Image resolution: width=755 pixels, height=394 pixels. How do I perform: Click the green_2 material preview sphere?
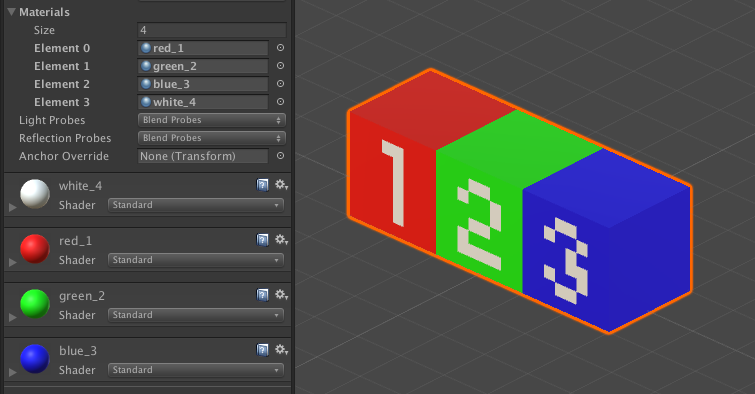[x=35, y=304]
